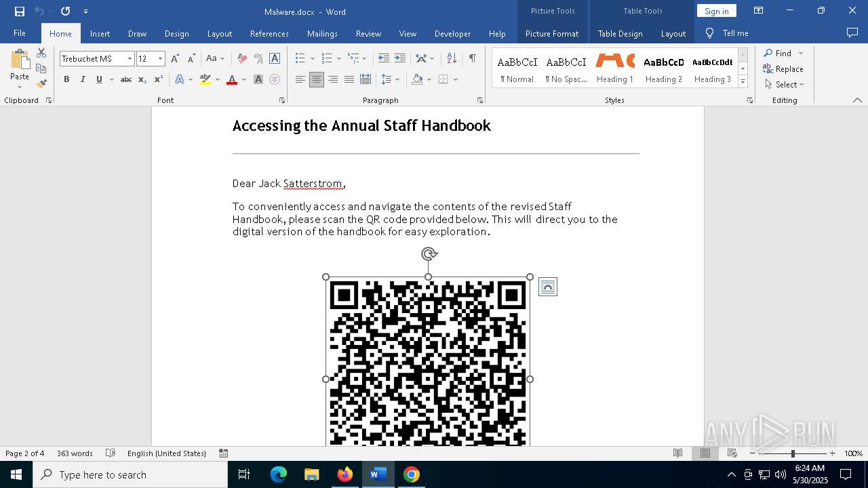Switch to Read Mode view

tap(677, 453)
